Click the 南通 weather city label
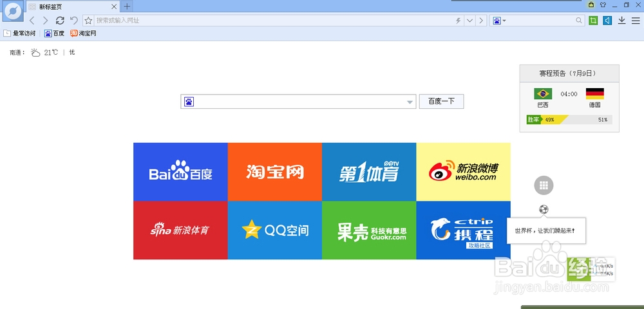Screen dimensions: 644x309 tap(17, 53)
